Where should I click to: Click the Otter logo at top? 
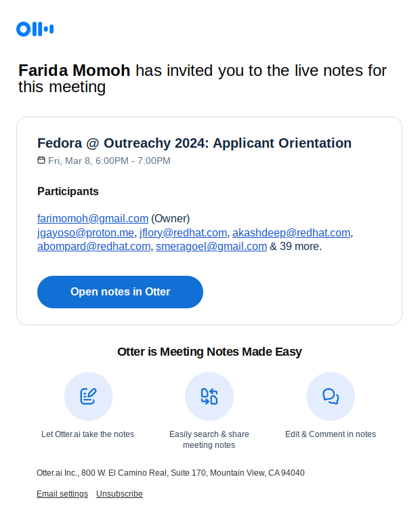tap(35, 29)
